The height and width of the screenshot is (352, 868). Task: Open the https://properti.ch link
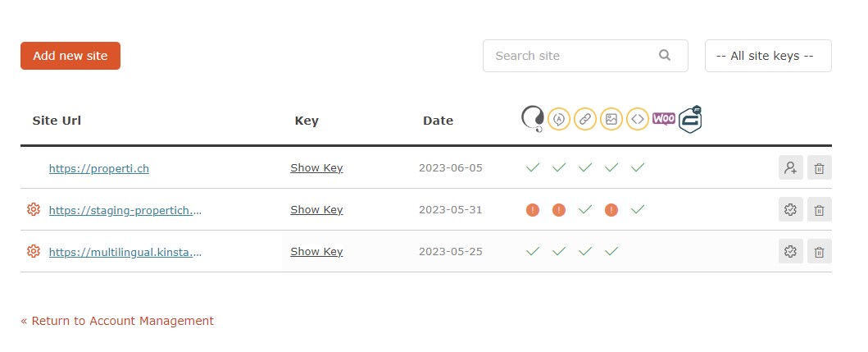[98, 168]
